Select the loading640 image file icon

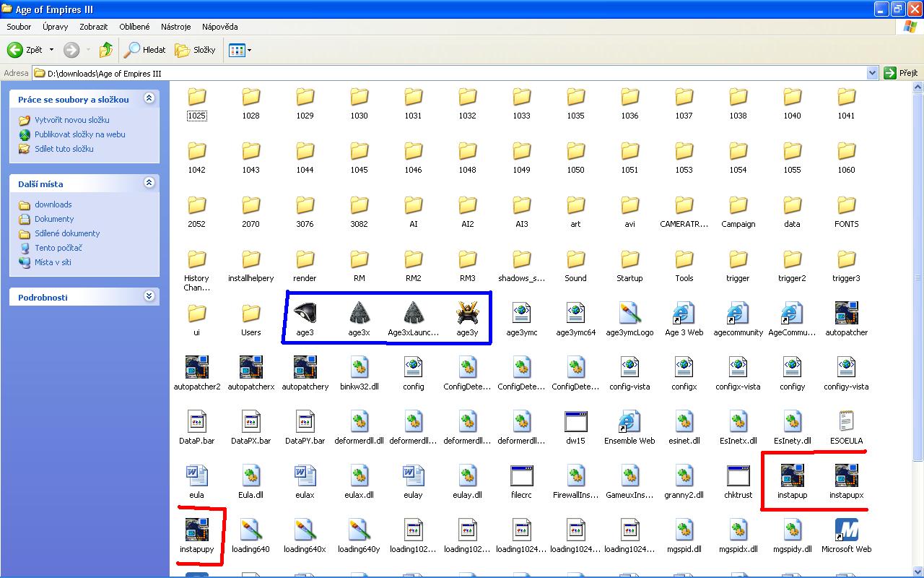[x=250, y=530]
